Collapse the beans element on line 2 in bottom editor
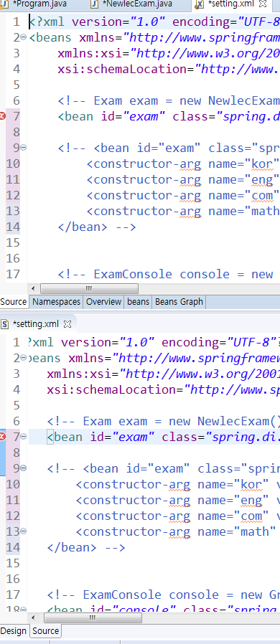Screen dimensions: 280x644 click(x=24, y=358)
